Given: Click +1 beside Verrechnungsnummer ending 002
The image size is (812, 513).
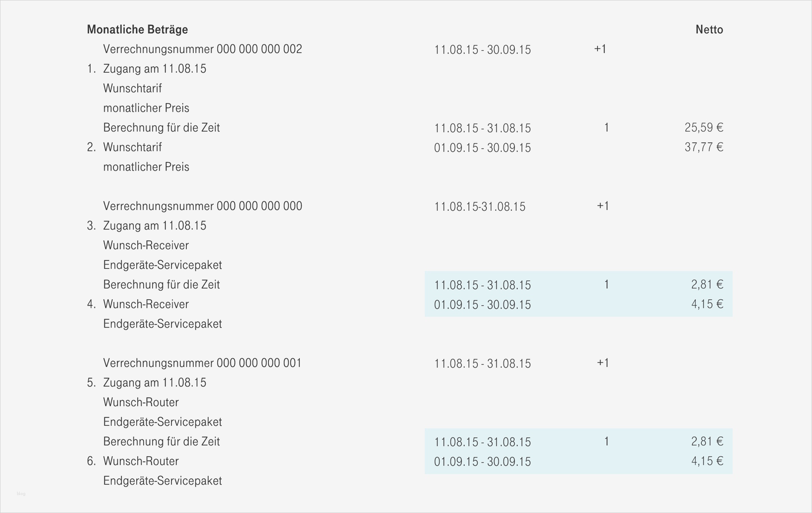Looking at the screenshot, I should pyautogui.click(x=600, y=49).
